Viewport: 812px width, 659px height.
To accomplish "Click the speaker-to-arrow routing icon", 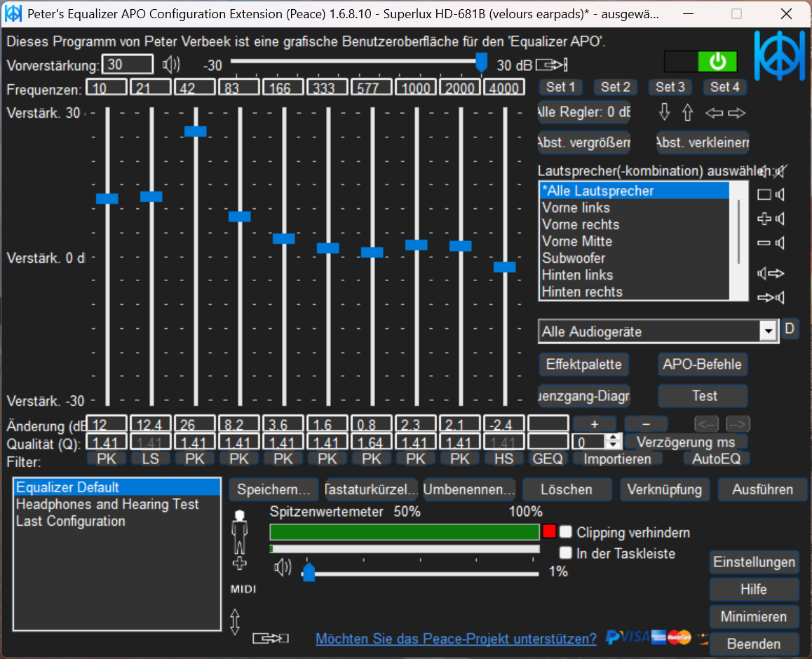I will tap(771, 273).
